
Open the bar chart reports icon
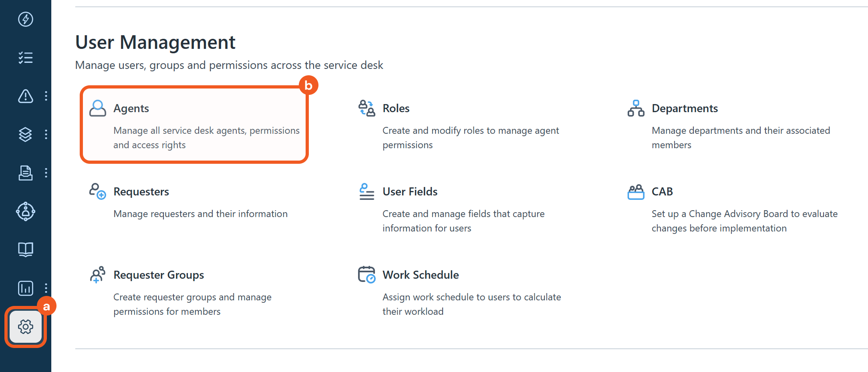click(26, 288)
